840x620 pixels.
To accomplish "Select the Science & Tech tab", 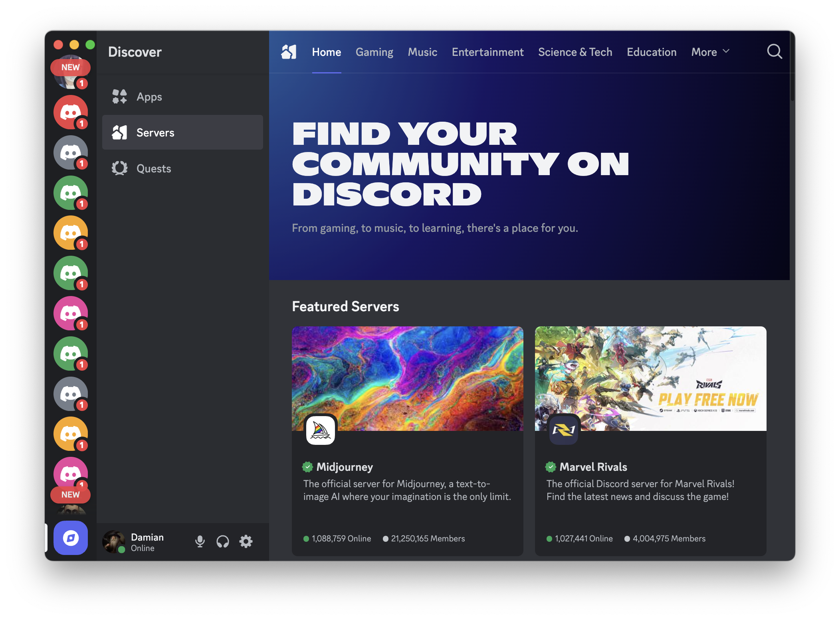I will [575, 52].
